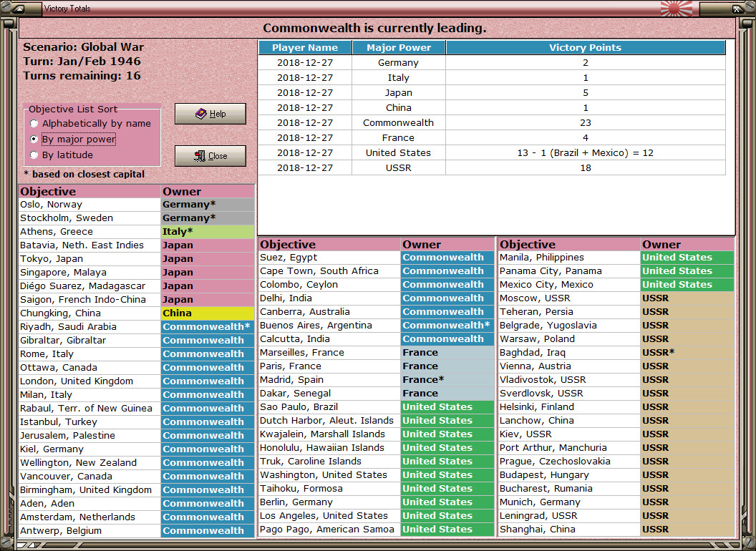Screen dimensions: 756x551
Task: Select By latitude sort option
Action: coord(62,155)
